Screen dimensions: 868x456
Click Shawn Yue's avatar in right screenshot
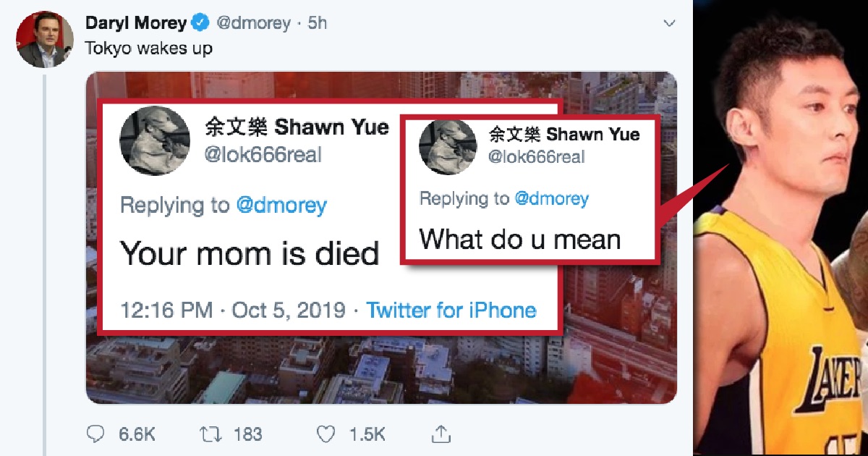(x=448, y=148)
